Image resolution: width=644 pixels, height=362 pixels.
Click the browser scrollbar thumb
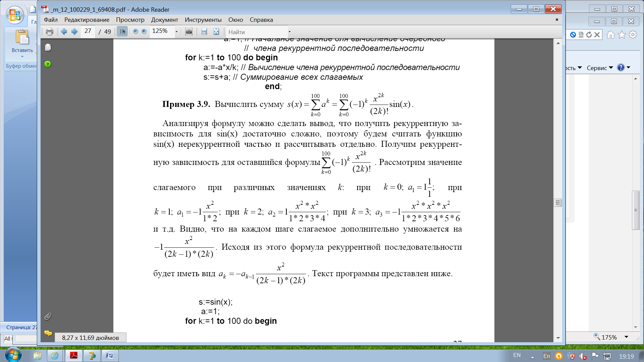click(x=636, y=210)
